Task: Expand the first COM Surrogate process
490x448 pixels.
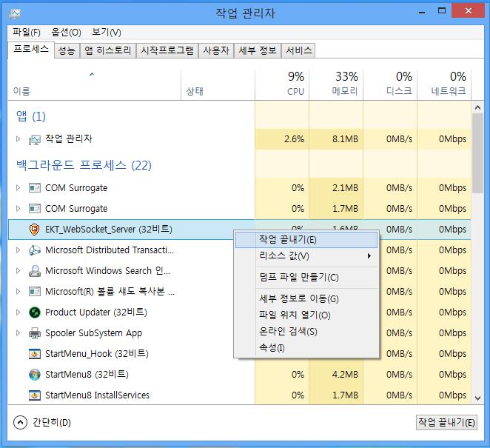Action: 19,188
